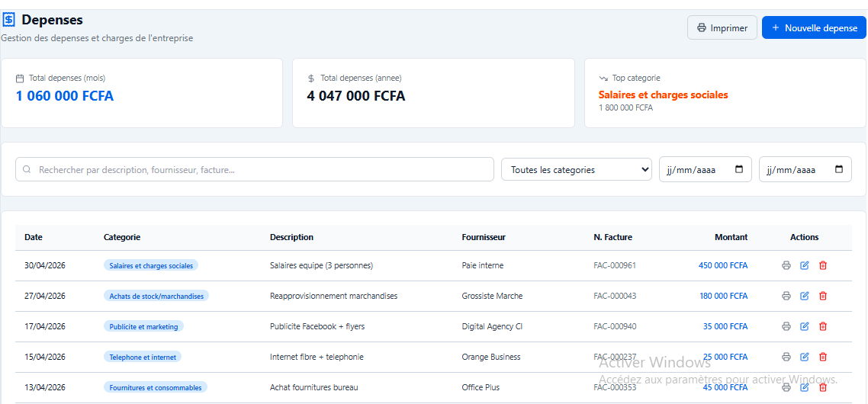
Task: Click the search magnifier icon
Action: click(x=27, y=170)
